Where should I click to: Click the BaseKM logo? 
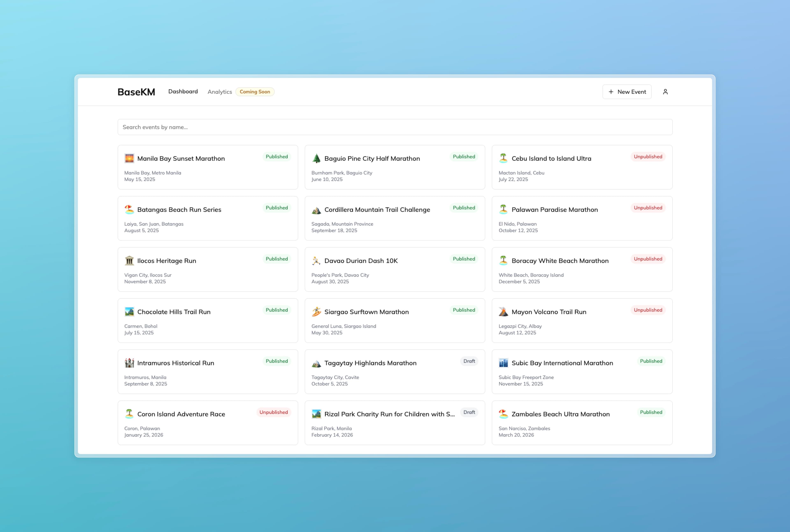[x=136, y=92]
